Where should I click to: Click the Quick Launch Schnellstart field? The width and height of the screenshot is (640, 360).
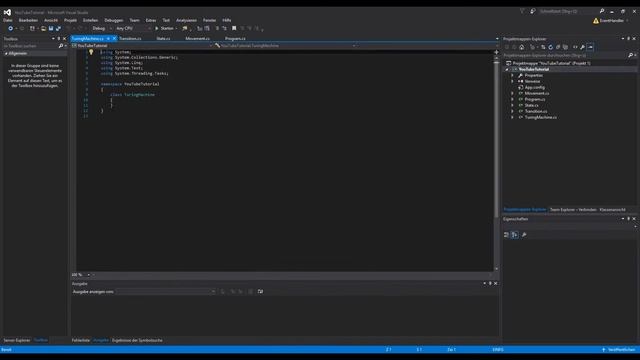tap(569, 11)
